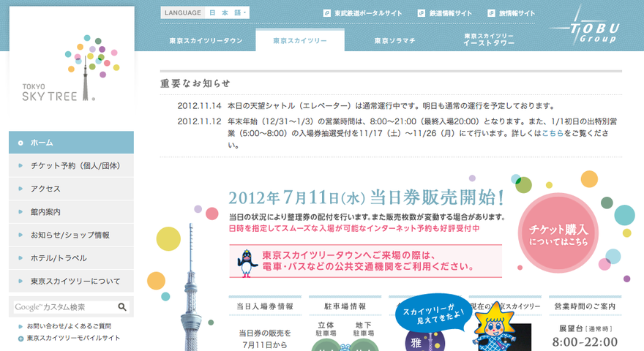Open the 東武鉄道ポータルサイト link
The image size is (644, 351).
click(367, 13)
